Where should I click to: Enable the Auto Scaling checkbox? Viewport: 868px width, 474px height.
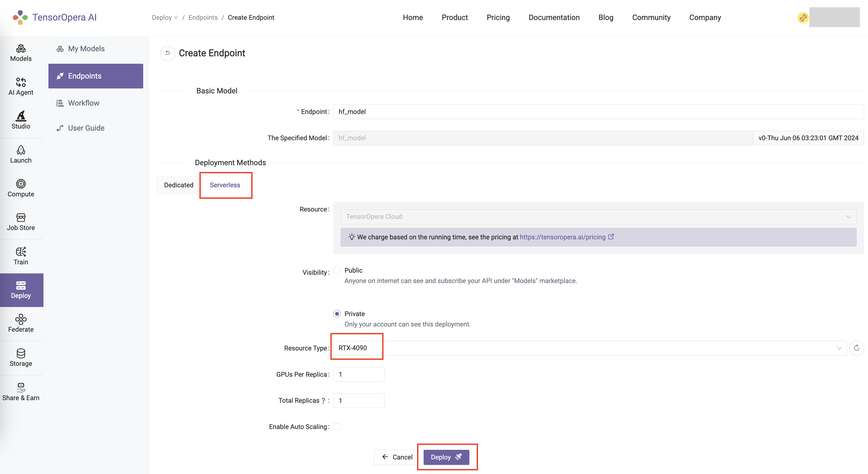(x=337, y=427)
